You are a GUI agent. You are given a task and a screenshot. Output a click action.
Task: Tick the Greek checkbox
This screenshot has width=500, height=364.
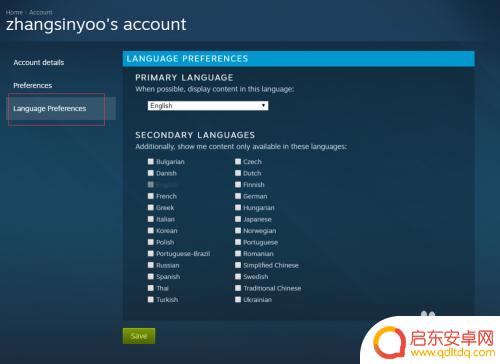(151, 207)
